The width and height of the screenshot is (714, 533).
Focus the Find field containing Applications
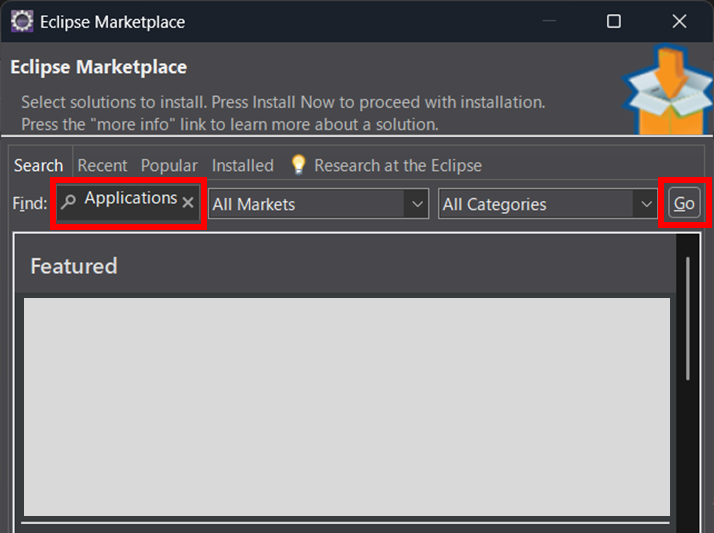[x=130, y=199]
